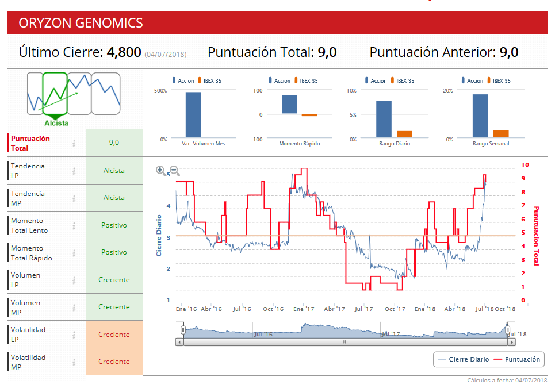Click the Alcista value for Tendencia MP

click(x=114, y=198)
